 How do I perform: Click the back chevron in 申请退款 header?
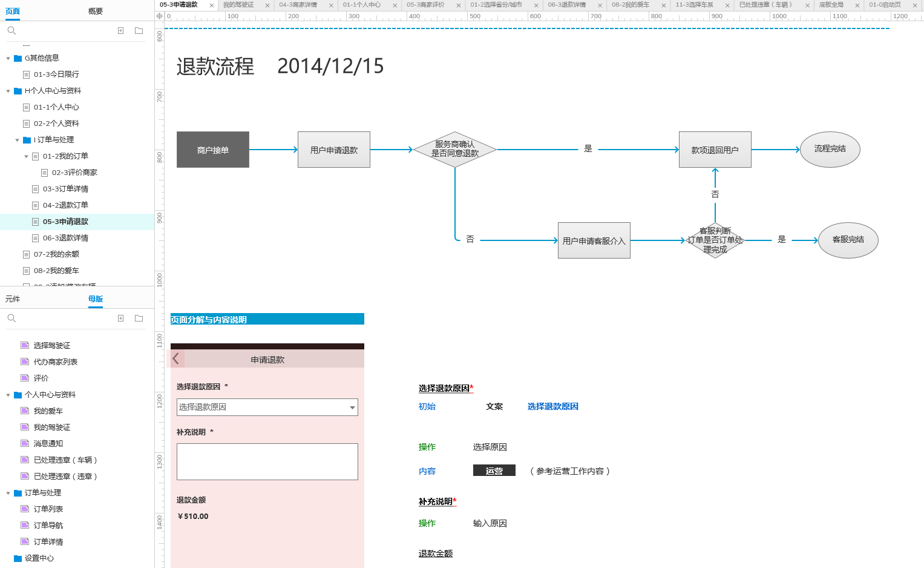pyautogui.click(x=176, y=359)
